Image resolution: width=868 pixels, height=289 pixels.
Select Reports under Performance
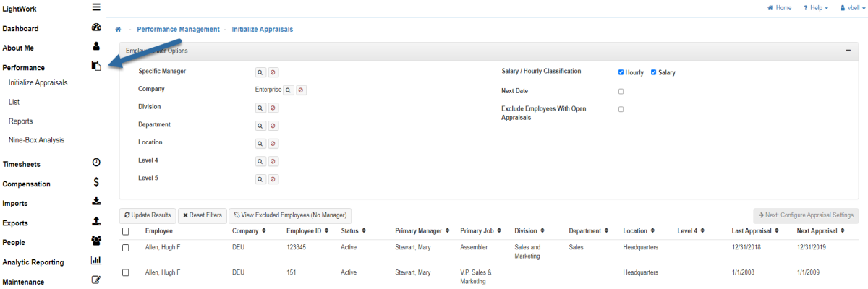pyautogui.click(x=21, y=121)
